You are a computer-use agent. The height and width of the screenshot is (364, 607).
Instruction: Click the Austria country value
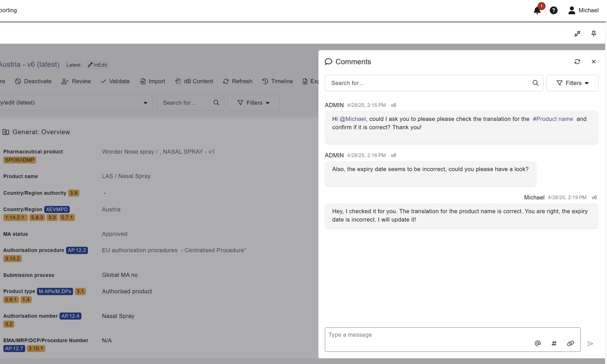(x=111, y=209)
